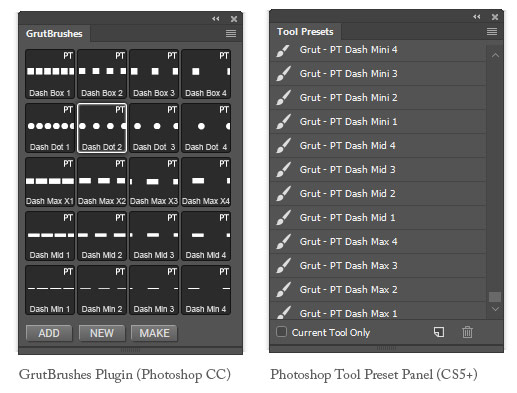Enable the Current Tool Only checkbox
Viewport: 517px width, 393px height.
tap(281, 332)
